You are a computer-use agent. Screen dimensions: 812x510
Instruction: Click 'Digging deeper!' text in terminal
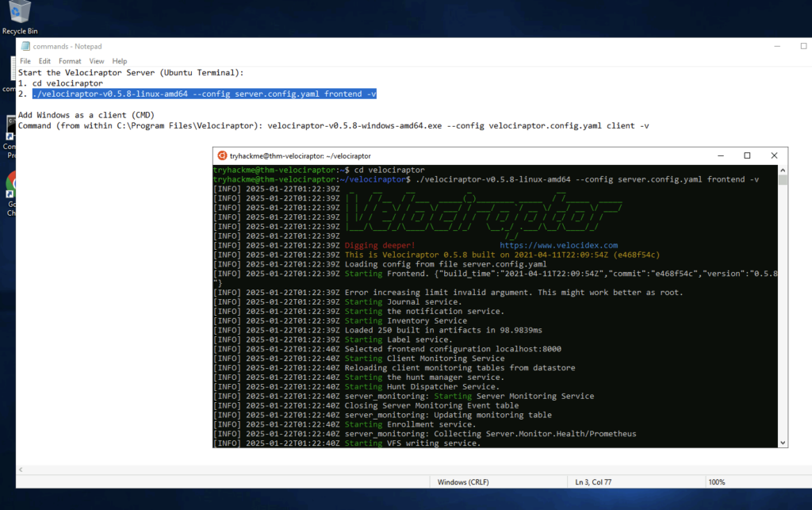point(380,245)
